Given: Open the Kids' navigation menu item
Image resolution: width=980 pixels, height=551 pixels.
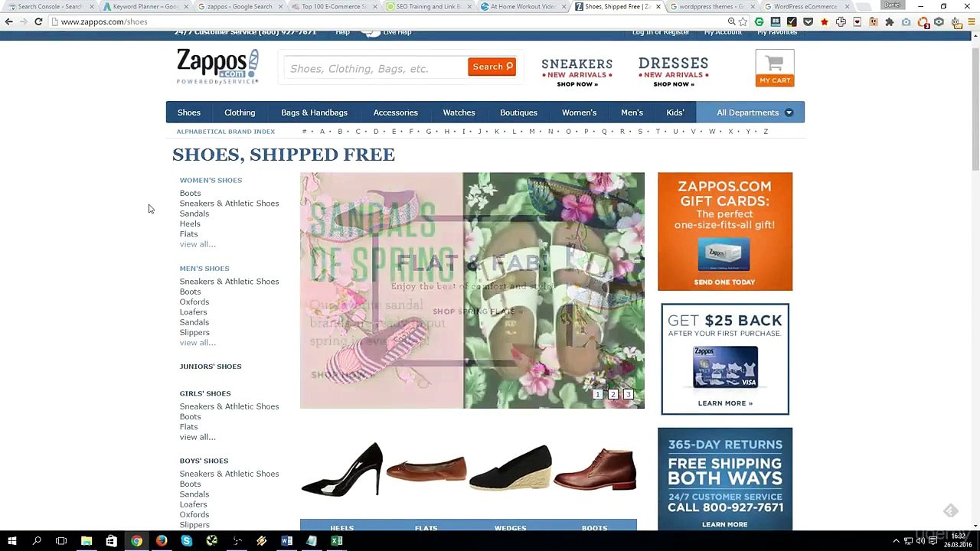Looking at the screenshot, I should tap(675, 112).
